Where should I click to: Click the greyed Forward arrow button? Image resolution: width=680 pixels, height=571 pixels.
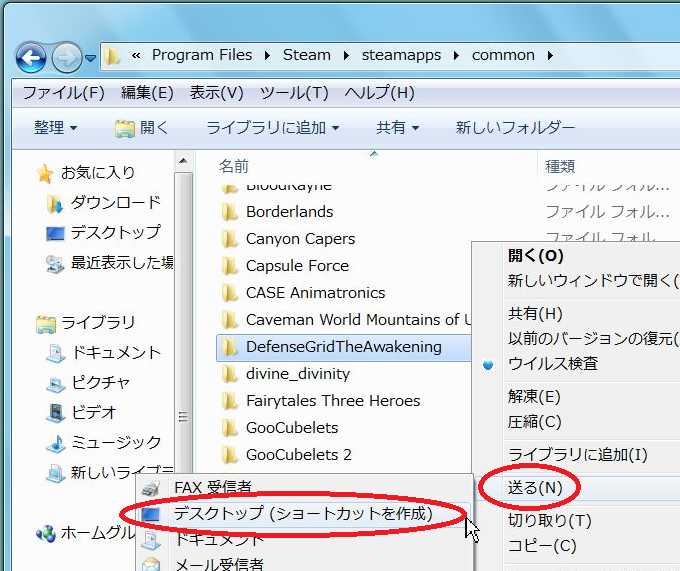(x=66, y=57)
